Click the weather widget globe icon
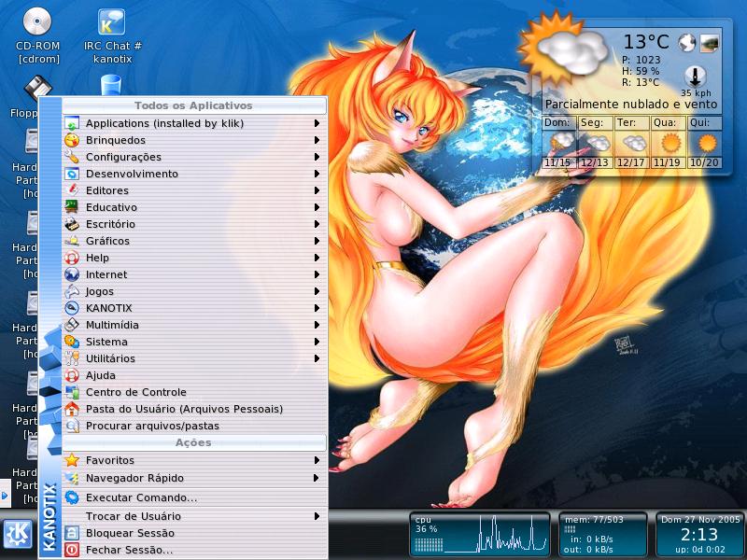Screen dimensions: 747x560 click(x=687, y=43)
